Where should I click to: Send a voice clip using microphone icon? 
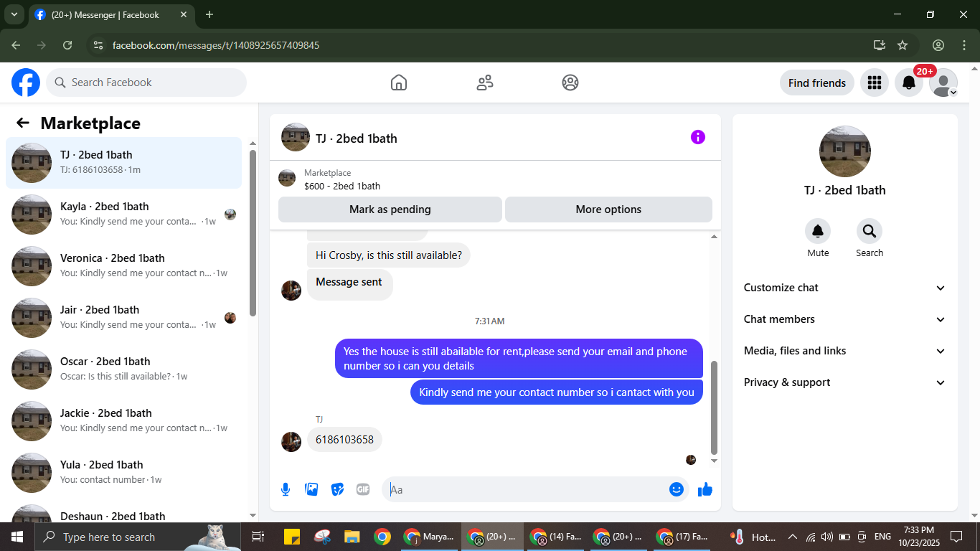(286, 489)
